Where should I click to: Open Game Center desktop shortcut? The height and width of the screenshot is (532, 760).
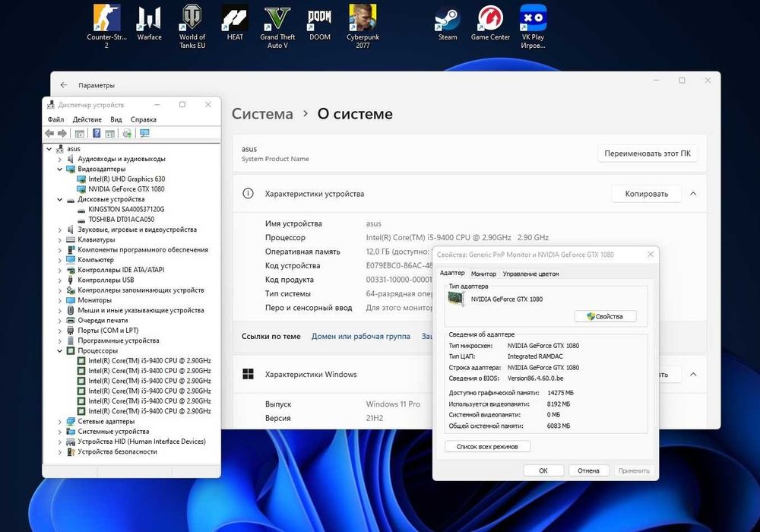[x=490, y=23]
